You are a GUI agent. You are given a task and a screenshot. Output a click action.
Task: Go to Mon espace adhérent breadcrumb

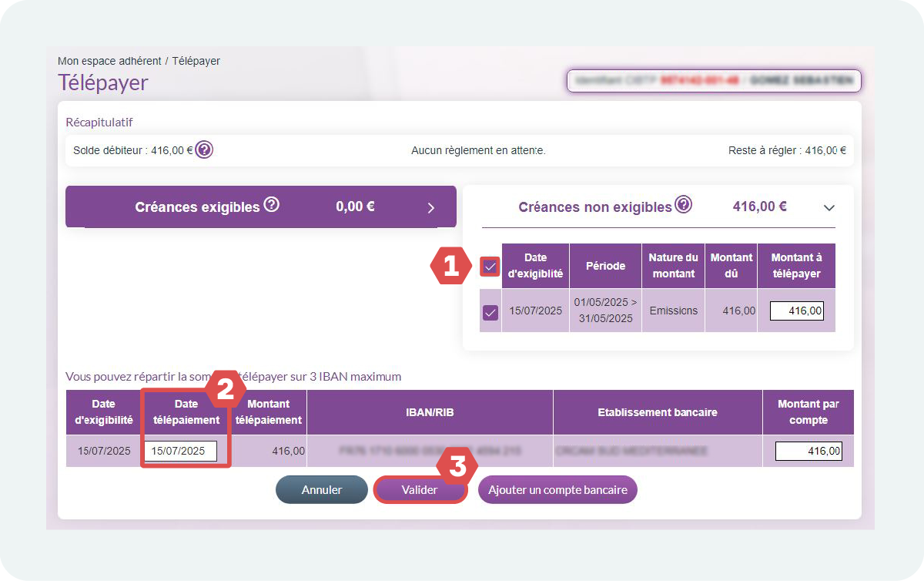coord(109,61)
